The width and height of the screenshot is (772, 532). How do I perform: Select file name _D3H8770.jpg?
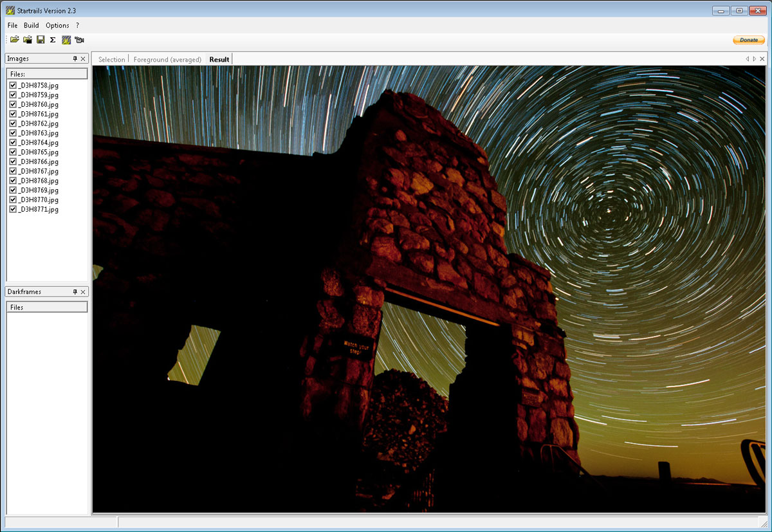(x=39, y=200)
